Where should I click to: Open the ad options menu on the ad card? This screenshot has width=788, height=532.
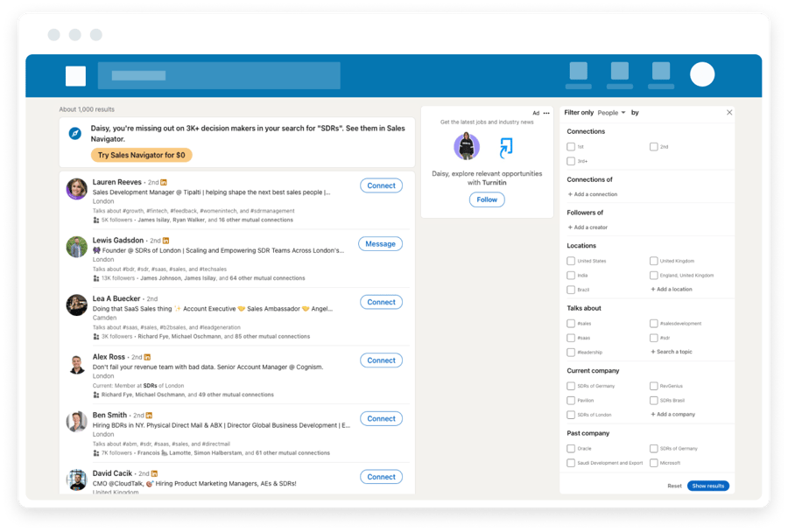pyautogui.click(x=545, y=114)
